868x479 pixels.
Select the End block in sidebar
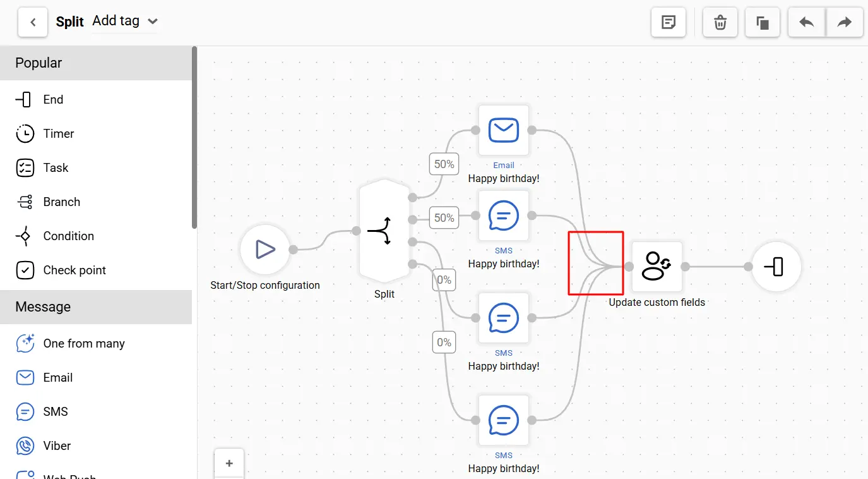click(x=53, y=99)
